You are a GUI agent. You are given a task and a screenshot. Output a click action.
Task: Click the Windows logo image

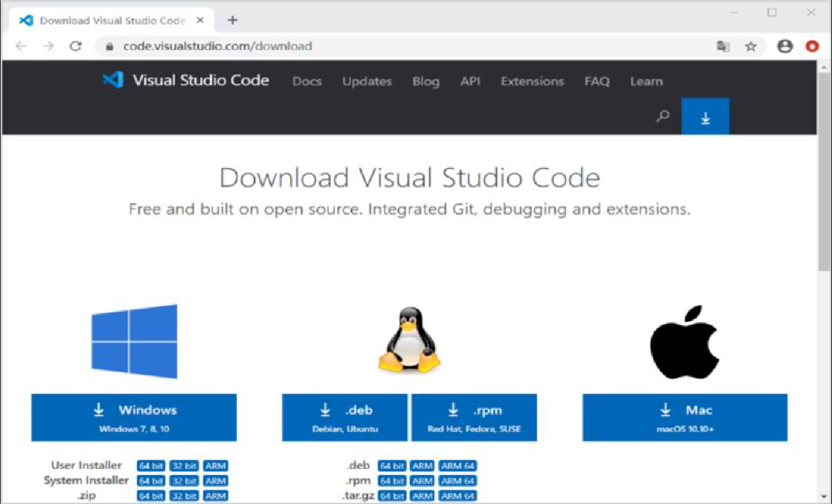coord(134,341)
